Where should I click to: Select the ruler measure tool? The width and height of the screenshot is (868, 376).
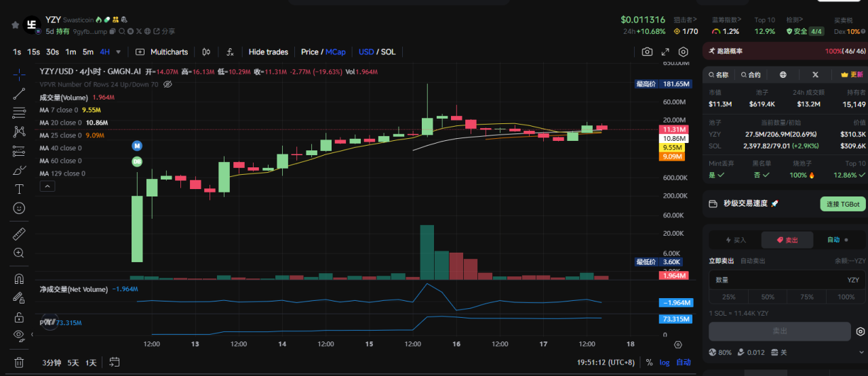pos(19,234)
